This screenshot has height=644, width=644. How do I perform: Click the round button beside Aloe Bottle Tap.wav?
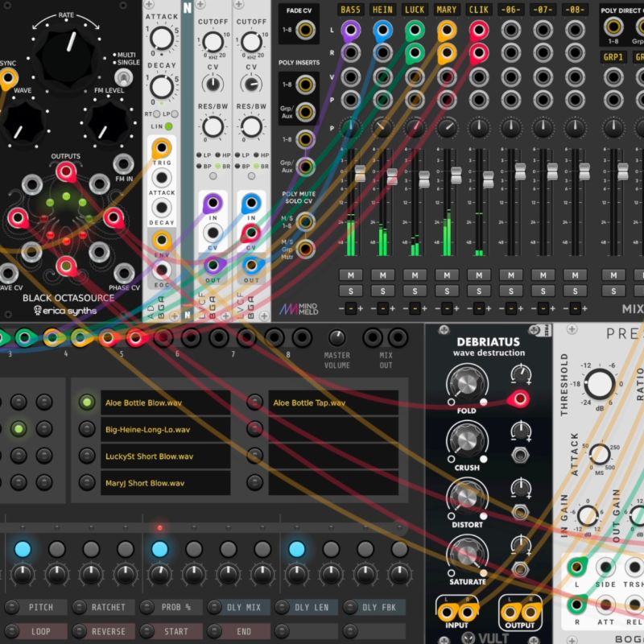pos(254,402)
